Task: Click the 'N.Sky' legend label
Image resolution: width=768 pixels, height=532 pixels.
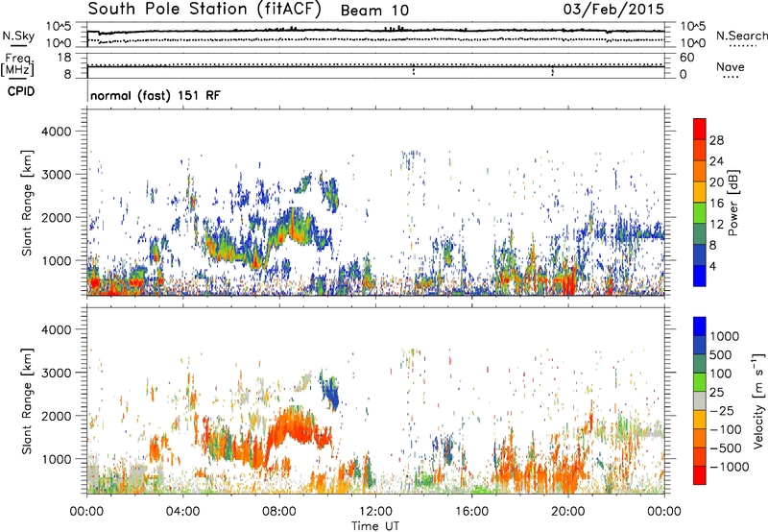Action: click(18, 36)
